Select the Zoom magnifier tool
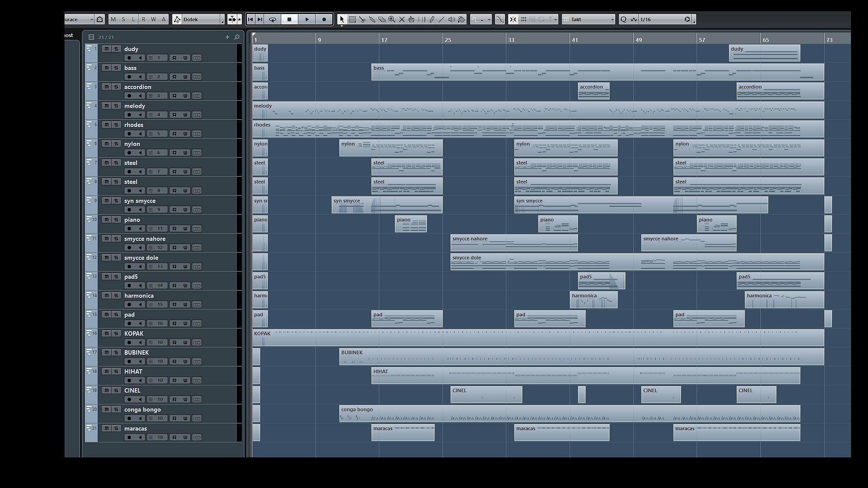This screenshot has width=868, height=488. [x=392, y=19]
